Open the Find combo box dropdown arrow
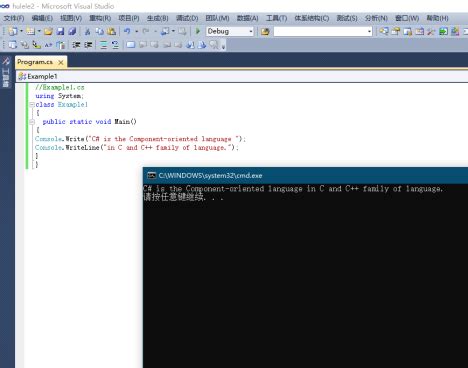This screenshot has height=368, width=468. point(369,32)
